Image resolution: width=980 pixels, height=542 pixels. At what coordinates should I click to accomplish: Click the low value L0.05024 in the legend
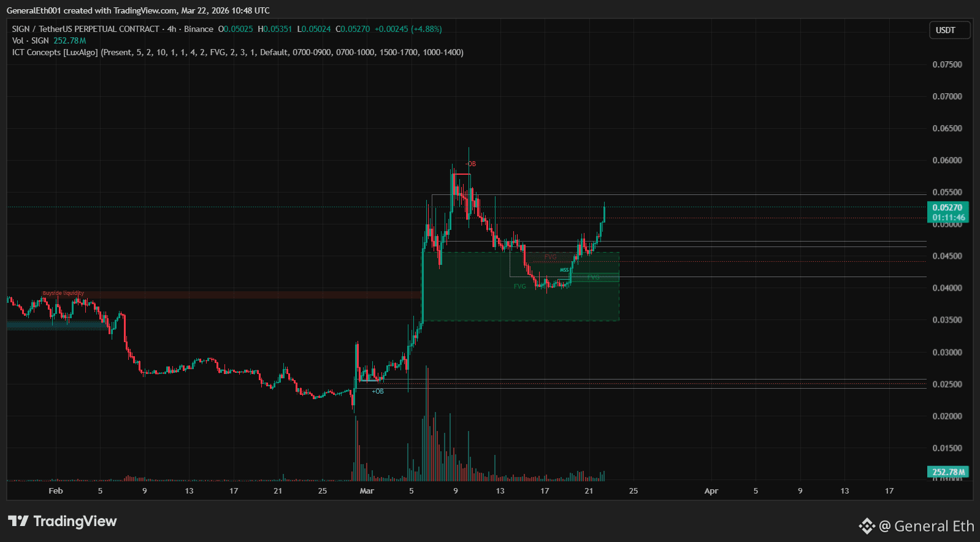pos(314,29)
